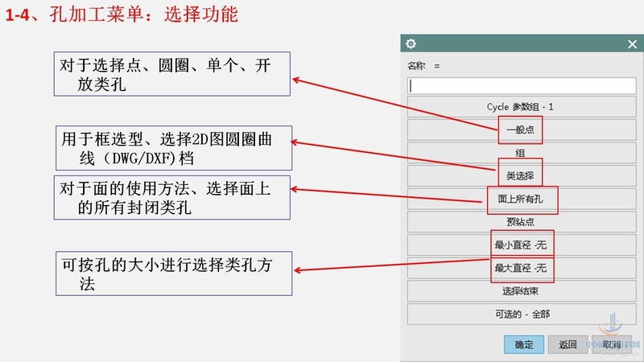Click 选择结束 to finish selection

click(522, 291)
